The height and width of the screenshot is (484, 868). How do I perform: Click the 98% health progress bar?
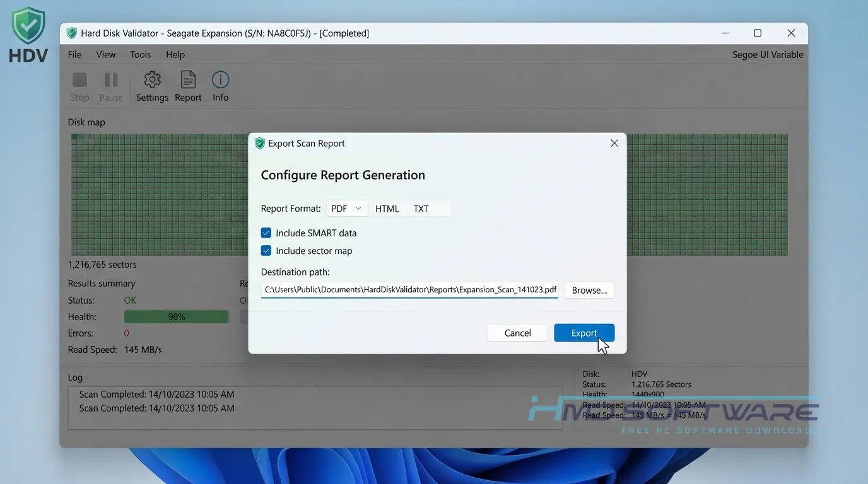[x=177, y=317]
